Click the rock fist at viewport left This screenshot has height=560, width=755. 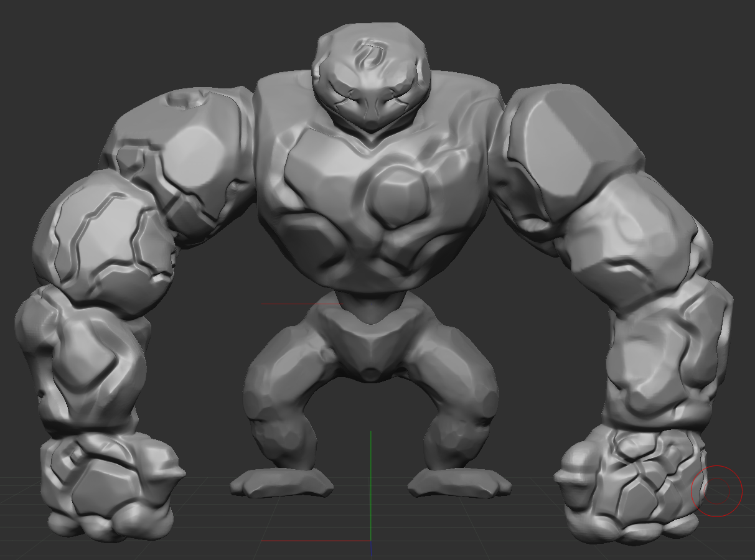[112, 486]
